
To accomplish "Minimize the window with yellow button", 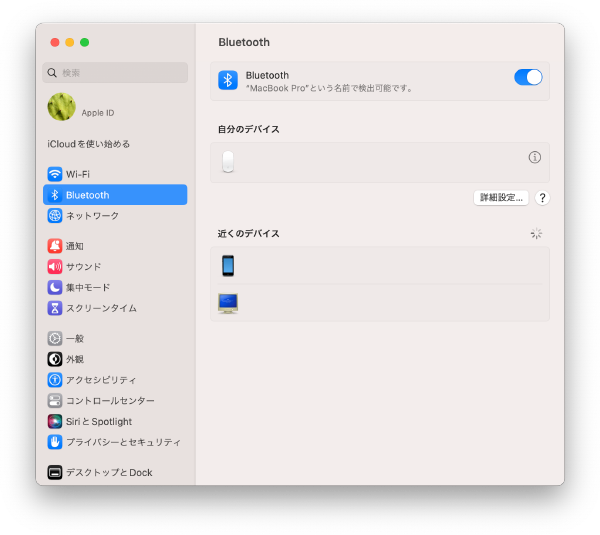I will 70,42.
